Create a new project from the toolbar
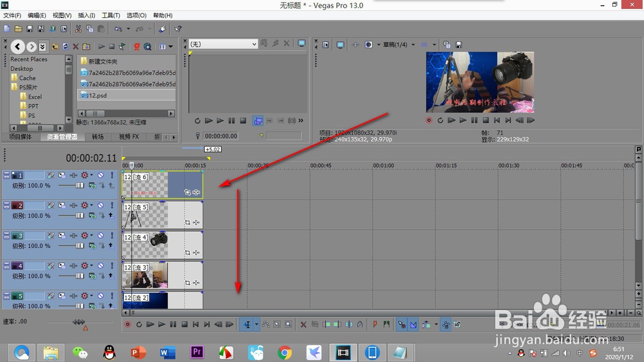The width and height of the screenshot is (644, 362). pyautogui.click(x=7, y=29)
